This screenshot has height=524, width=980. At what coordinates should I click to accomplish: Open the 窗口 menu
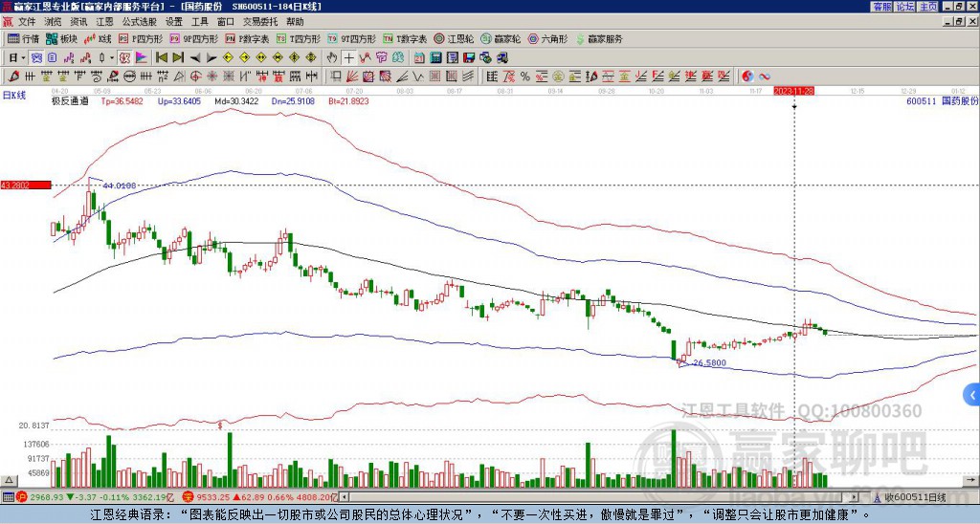coord(226,22)
